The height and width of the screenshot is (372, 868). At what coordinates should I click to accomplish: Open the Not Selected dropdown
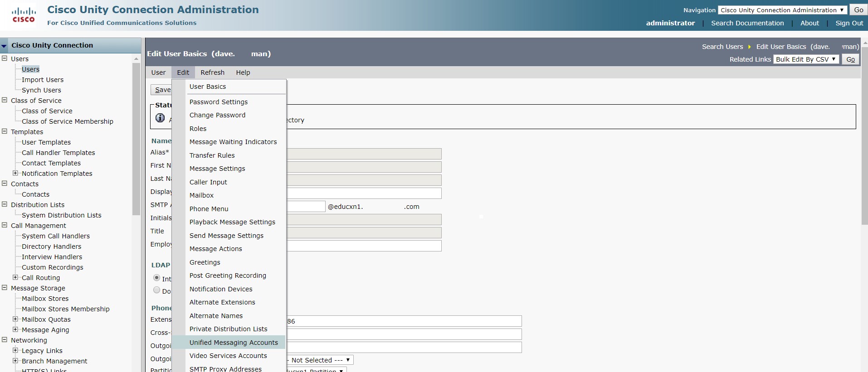point(319,360)
